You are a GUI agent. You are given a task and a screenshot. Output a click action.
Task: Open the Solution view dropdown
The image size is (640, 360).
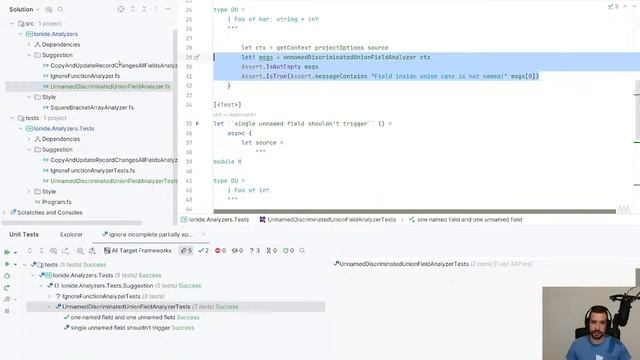click(x=24, y=9)
